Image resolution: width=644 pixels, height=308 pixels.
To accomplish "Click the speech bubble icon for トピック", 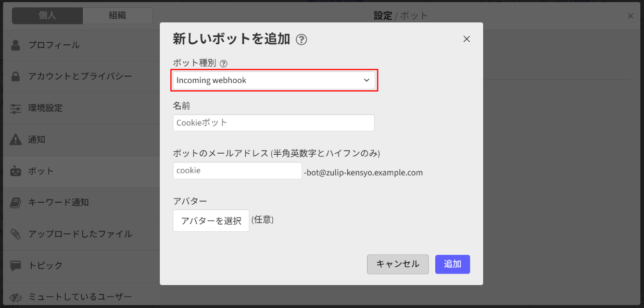I will tap(16, 265).
